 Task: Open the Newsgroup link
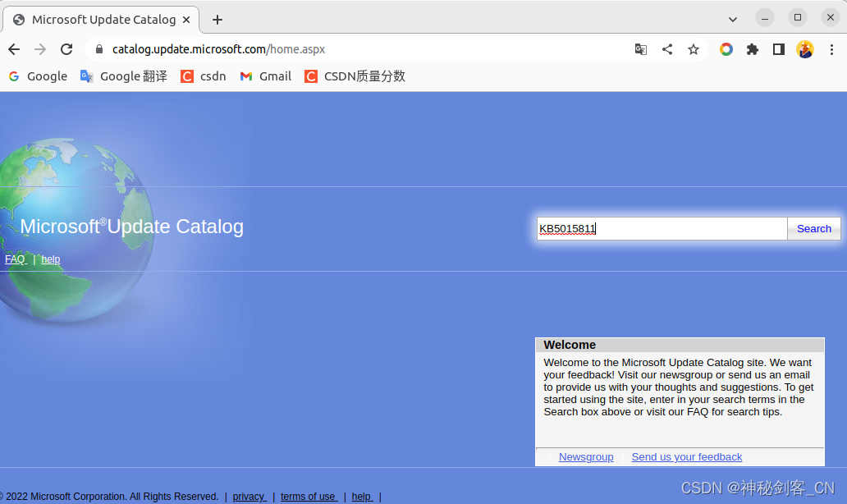click(586, 457)
